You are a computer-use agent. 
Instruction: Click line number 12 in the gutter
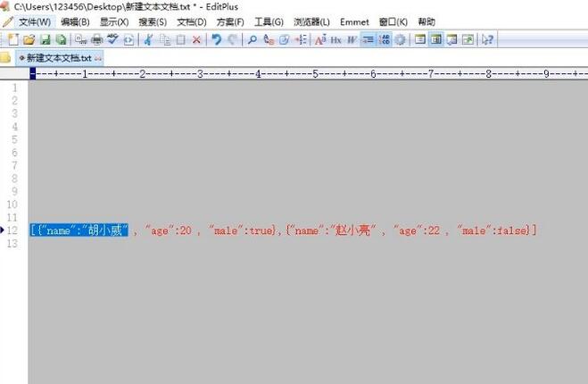point(12,230)
